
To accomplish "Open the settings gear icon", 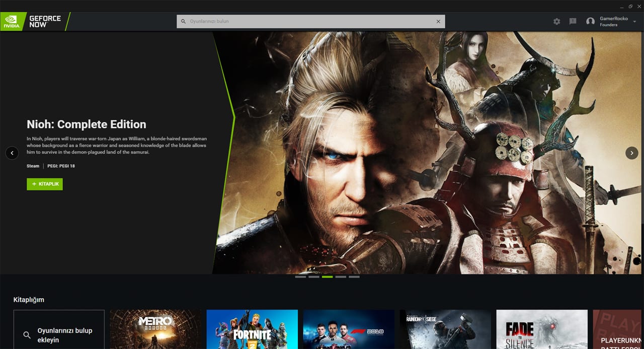I will click(556, 22).
